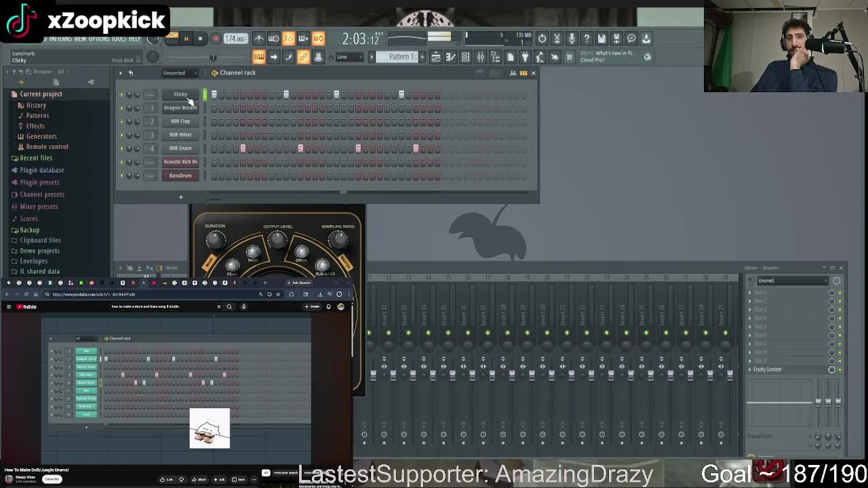
Task: Expand Recent files folder
Action: click(36, 158)
